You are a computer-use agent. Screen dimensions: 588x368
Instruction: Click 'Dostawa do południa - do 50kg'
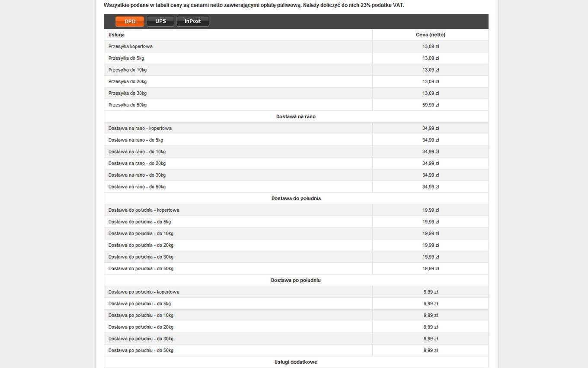pos(141,268)
